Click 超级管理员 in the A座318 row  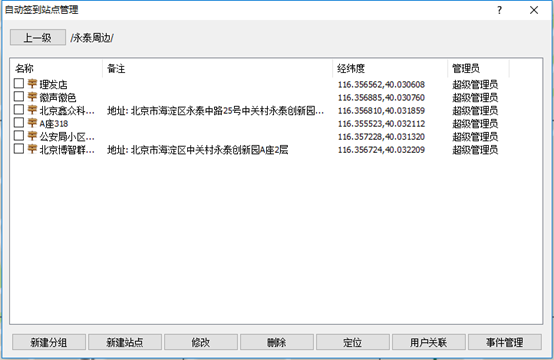click(x=475, y=124)
